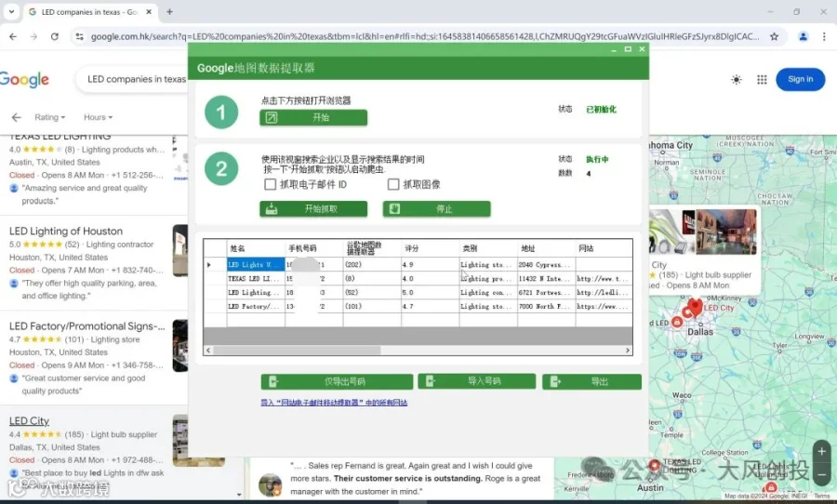Click the 仅导出号码 button

point(337,382)
